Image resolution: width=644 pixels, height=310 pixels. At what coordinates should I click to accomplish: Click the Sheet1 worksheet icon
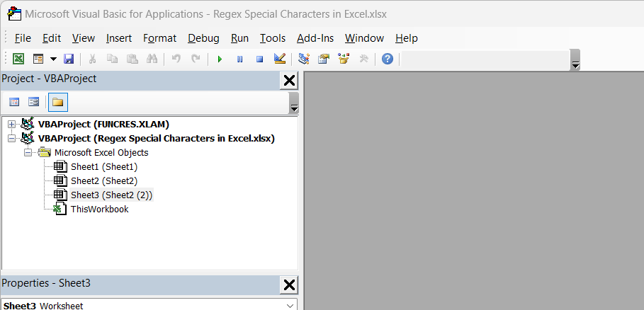tap(60, 167)
